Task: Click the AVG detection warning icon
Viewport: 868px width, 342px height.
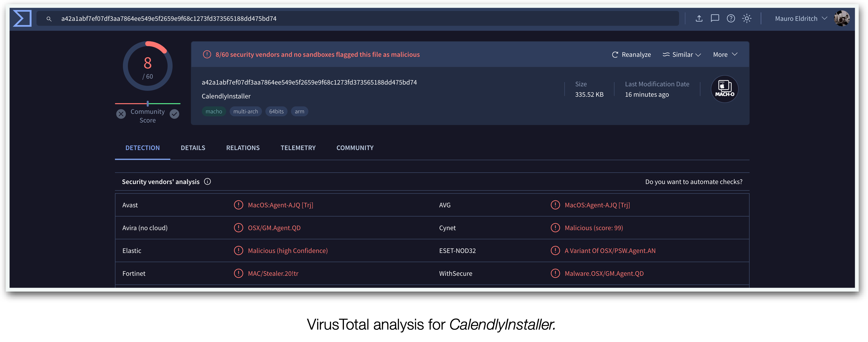Action: (x=555, y=205)
